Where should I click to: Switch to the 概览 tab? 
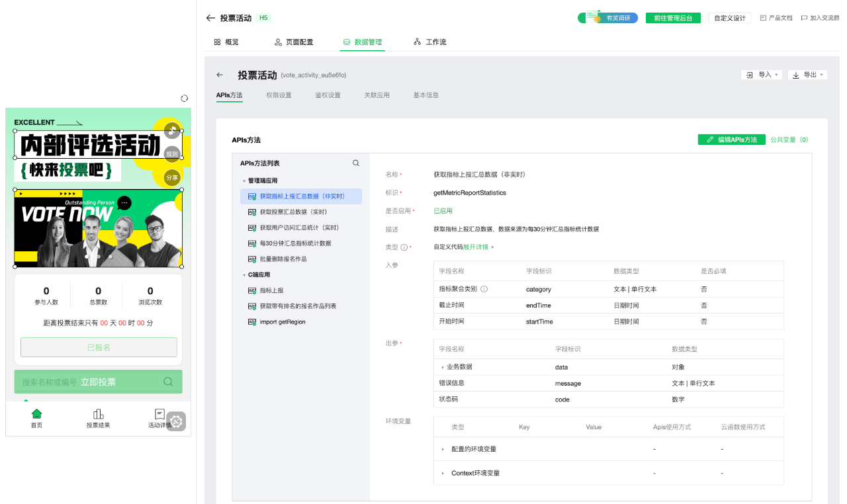[x=226, y=42]
